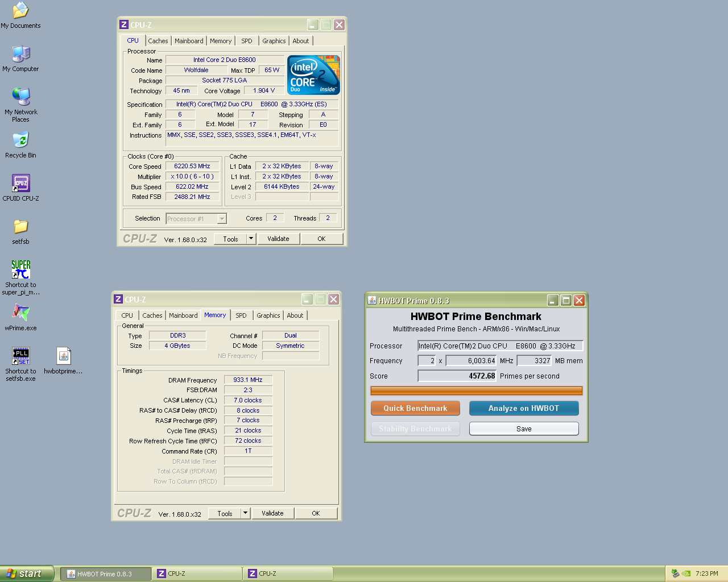This screenshot has width=728, height=582.
Task: Open the setfsb folder icon
Action: [20, 227]
